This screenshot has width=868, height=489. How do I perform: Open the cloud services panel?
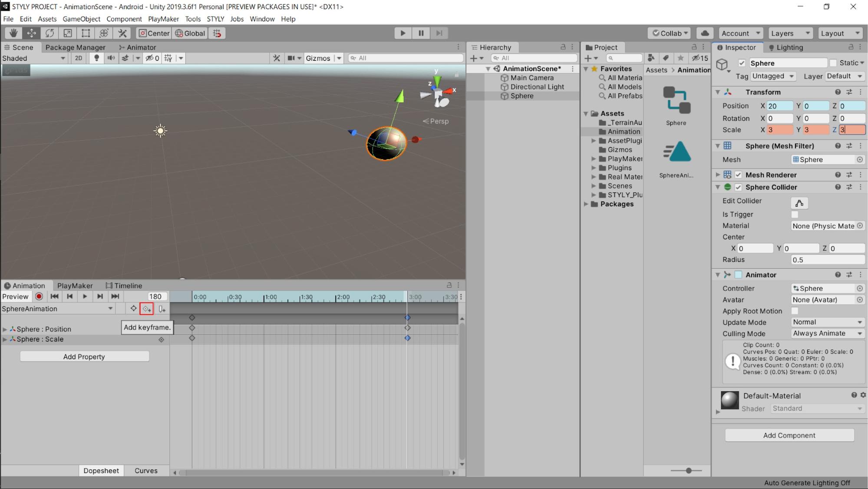click(x=705, y=33)
